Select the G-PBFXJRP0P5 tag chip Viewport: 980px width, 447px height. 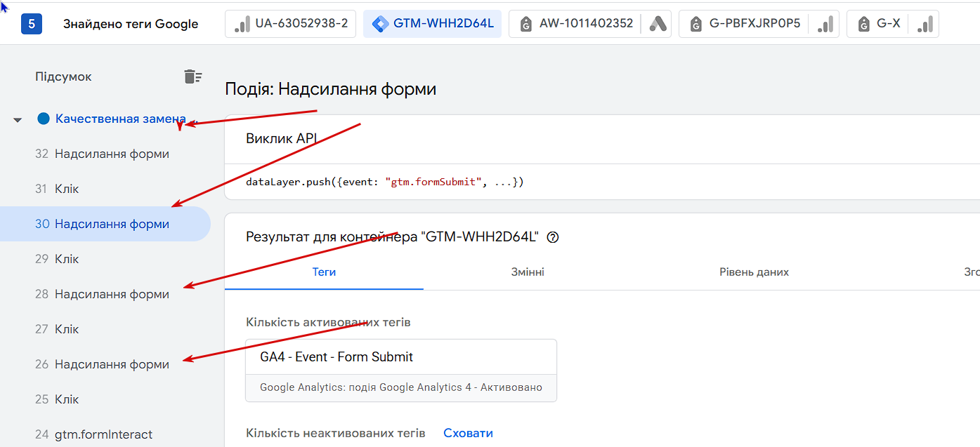tap(759, 24)
